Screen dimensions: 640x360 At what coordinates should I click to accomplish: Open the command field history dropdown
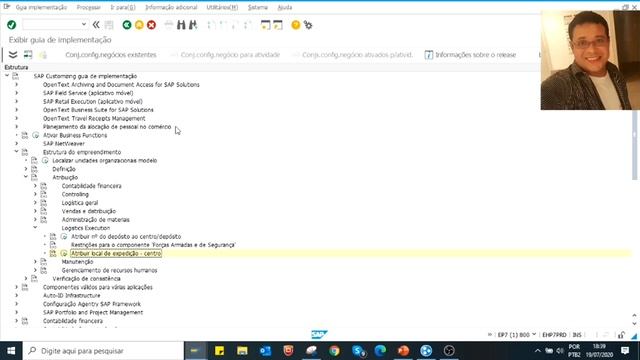[84, 24]
